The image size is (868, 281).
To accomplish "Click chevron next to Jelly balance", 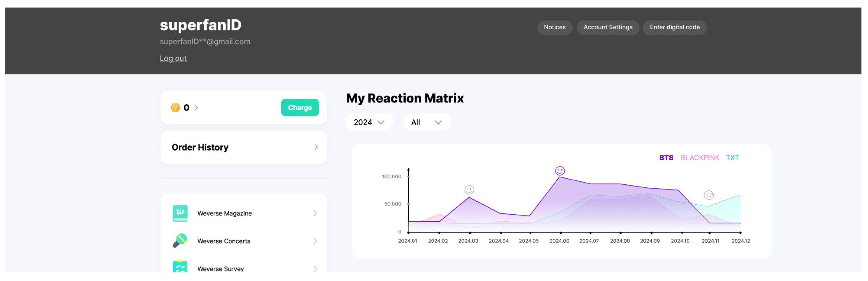I will [x=196, y=108].
